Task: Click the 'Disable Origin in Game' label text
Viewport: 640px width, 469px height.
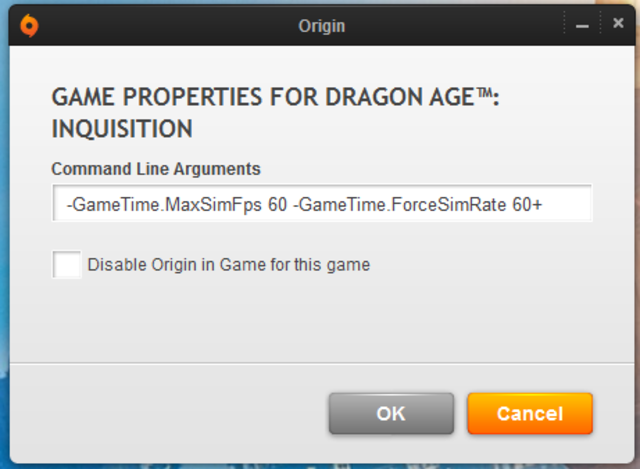Action: pos(228,265)
